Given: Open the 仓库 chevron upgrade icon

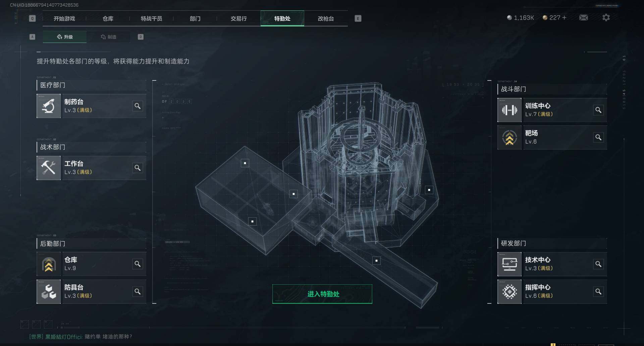Looking at the screenshot, I should [49, 264].
